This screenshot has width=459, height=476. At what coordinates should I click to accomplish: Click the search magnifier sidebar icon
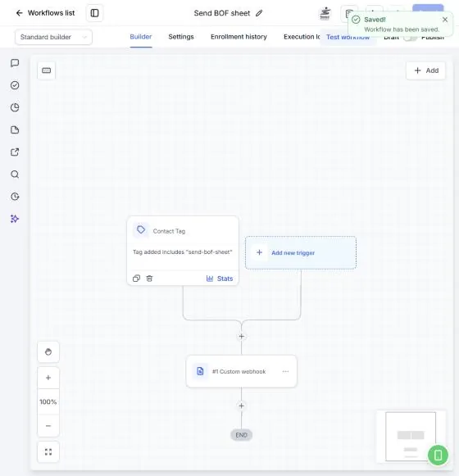(x=15, y=175)
